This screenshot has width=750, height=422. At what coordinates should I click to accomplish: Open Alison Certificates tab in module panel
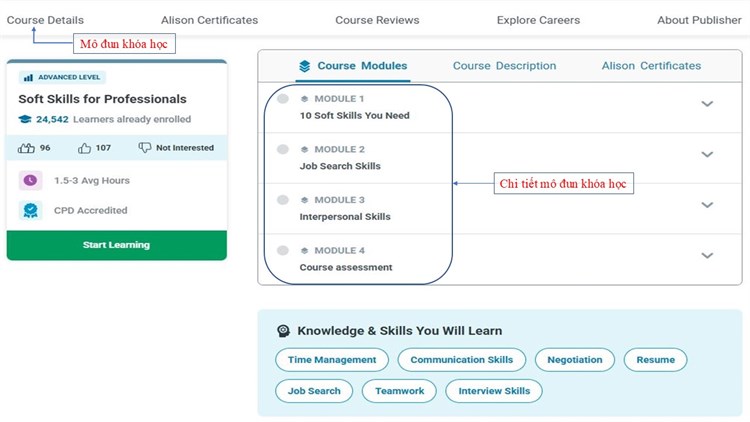(651, 66)
